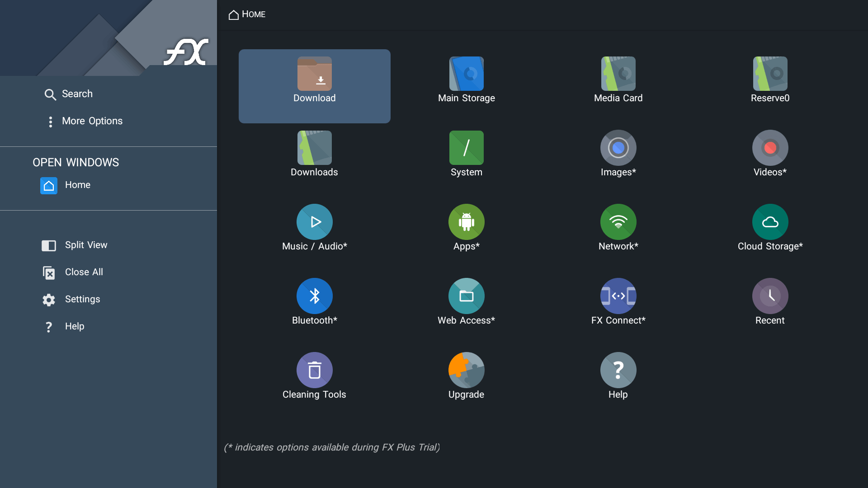View Recent files

[x=770, y=302]
